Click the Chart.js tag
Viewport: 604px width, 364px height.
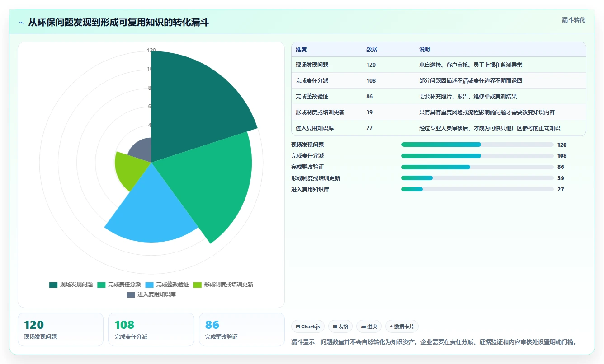[308, 327]
